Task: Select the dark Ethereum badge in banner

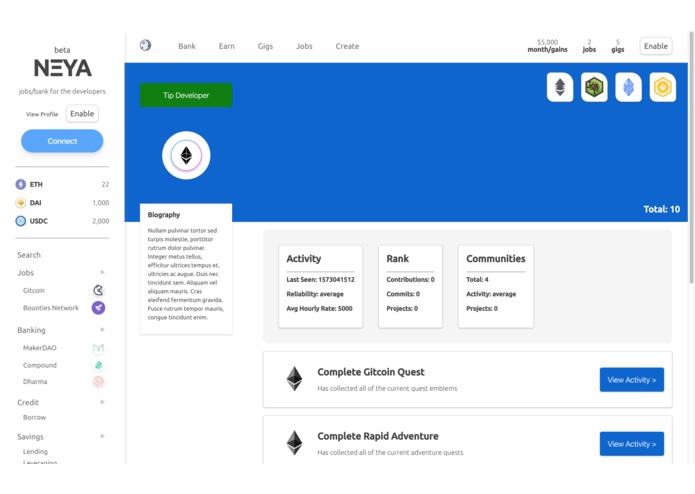Action: [560, 87]
